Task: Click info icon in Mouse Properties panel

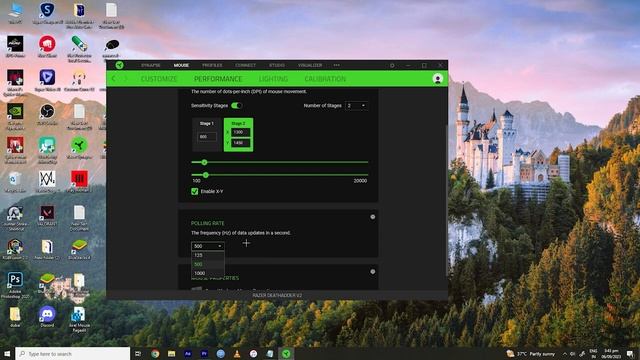Action: coord(373,271)
